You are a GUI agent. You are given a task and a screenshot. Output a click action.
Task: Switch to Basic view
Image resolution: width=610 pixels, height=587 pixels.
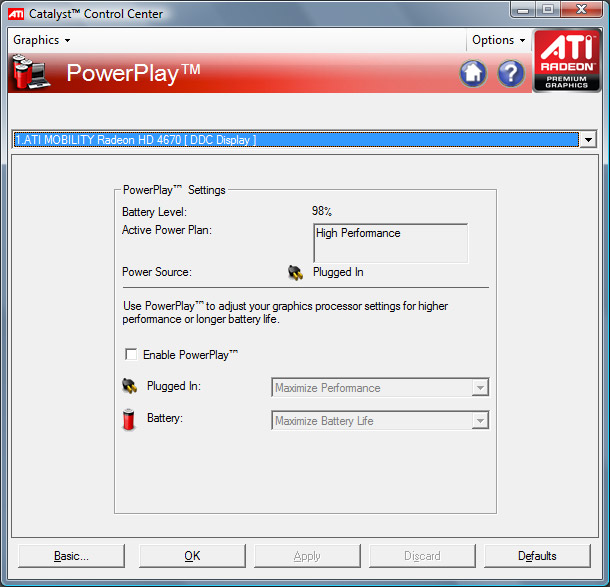pyautogui.click(x=71, y=556)
